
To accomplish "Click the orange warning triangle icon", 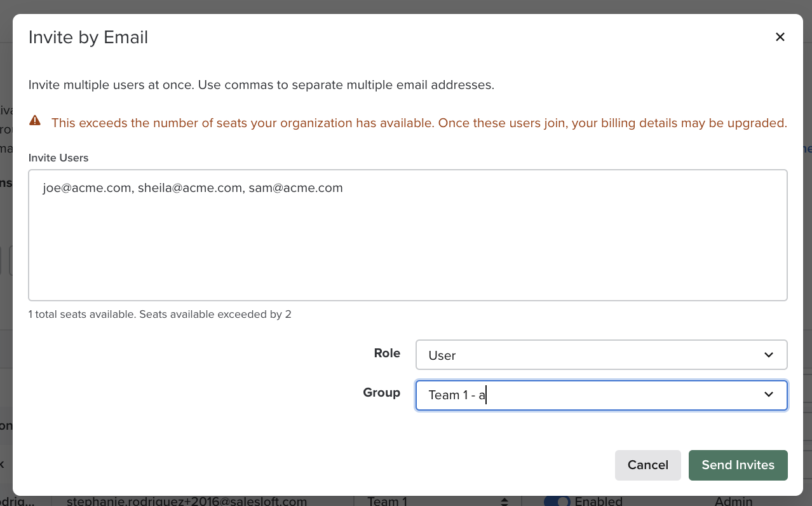I will [x=35, y=121].
